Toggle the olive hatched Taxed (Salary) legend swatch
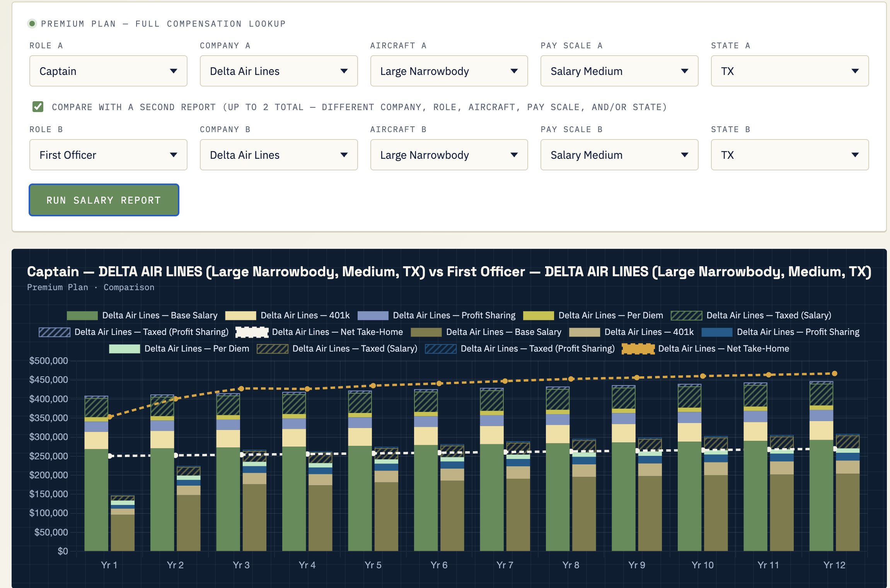The width and height of the screenshot is (890, 588). coord(273,349)
